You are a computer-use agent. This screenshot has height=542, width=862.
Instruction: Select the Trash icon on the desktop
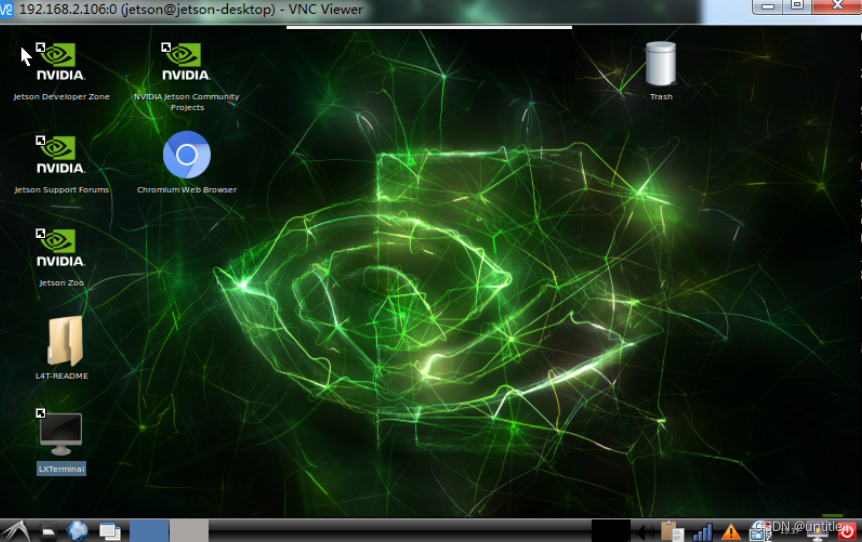pos(661,64)
